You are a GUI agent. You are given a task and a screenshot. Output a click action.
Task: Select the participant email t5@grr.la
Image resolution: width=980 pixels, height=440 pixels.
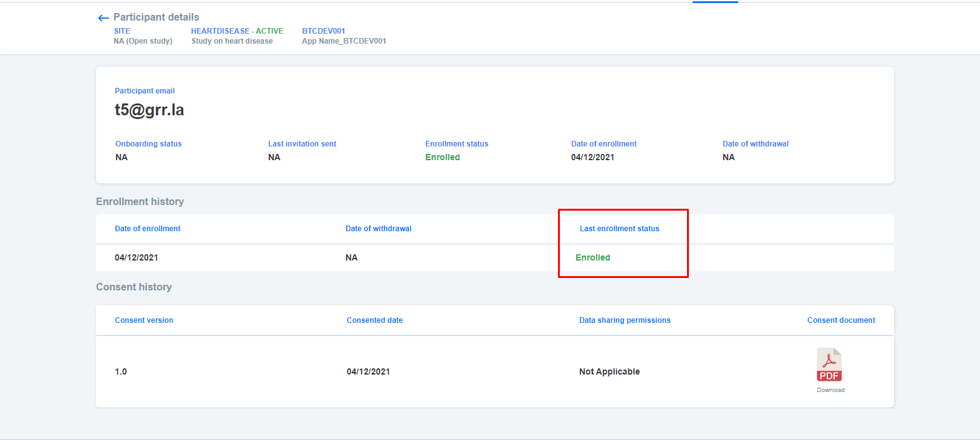(x=150, y=110)
